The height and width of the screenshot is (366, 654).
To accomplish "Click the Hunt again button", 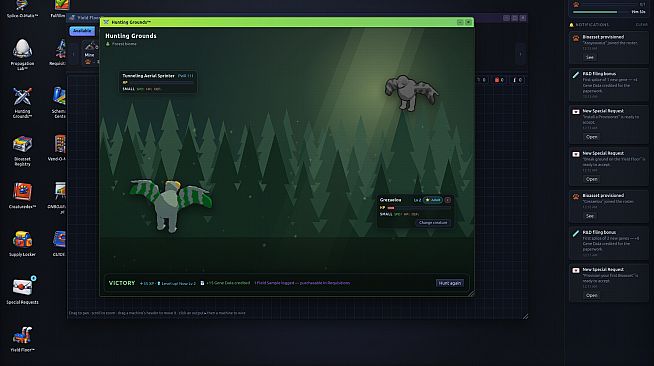I will [450, 283].
